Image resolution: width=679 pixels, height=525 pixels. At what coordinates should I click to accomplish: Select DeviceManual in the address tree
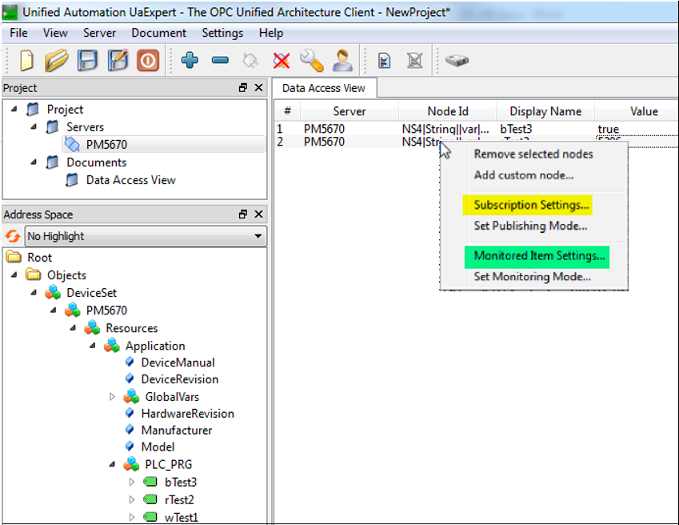(x=178, y=363)
